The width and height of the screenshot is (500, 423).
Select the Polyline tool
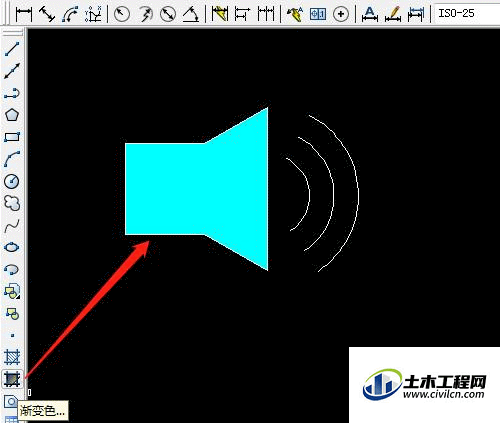coord(12,93)
